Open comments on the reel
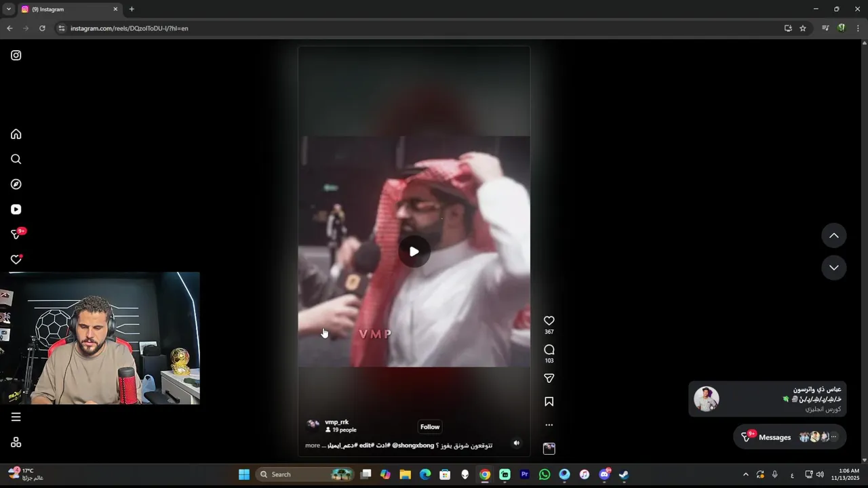Image resolution: width=868 pixels, height=488 pixels. 549,350
